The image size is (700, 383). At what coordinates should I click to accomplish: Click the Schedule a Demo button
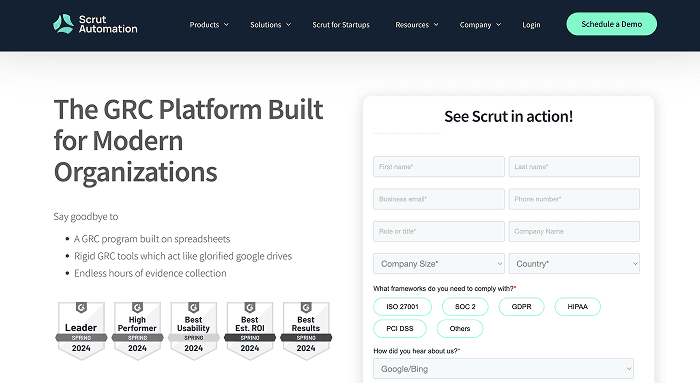(x=612, y=24)
